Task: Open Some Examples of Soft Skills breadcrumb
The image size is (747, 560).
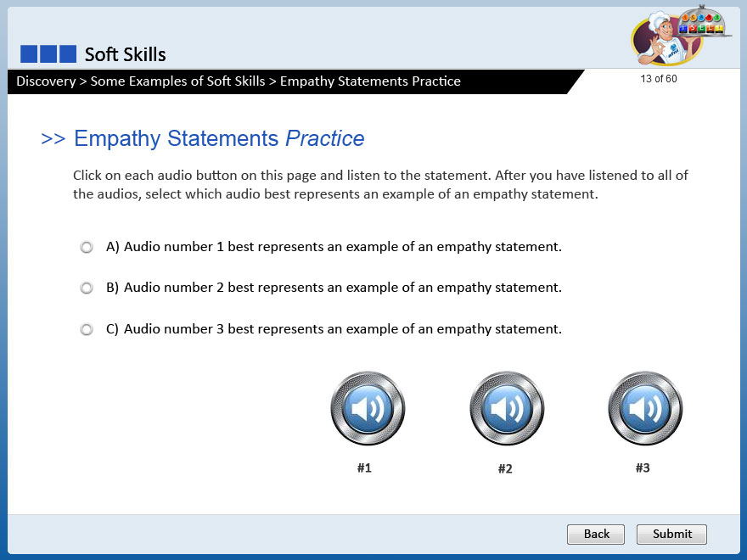Action: [177, 81]
